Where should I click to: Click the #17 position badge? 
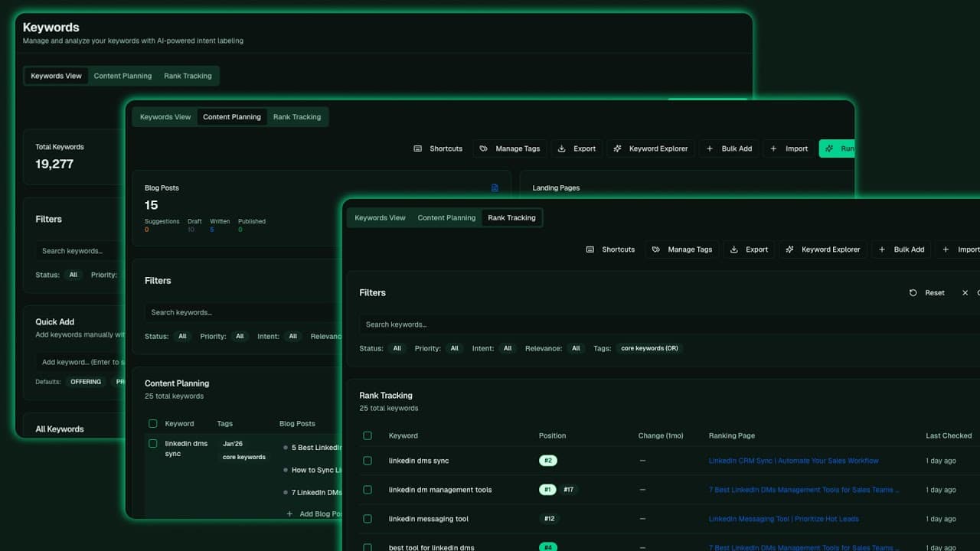[x=569, y=490]
